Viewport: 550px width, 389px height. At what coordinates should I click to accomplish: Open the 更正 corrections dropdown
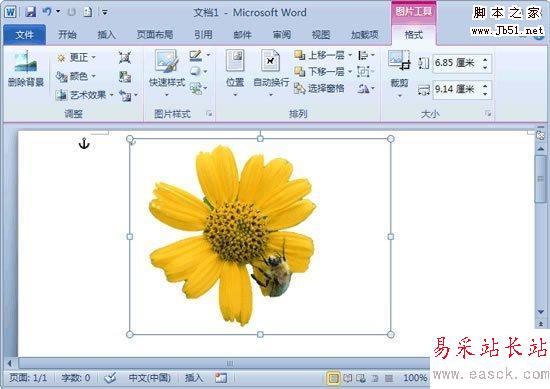click(76, 58)
